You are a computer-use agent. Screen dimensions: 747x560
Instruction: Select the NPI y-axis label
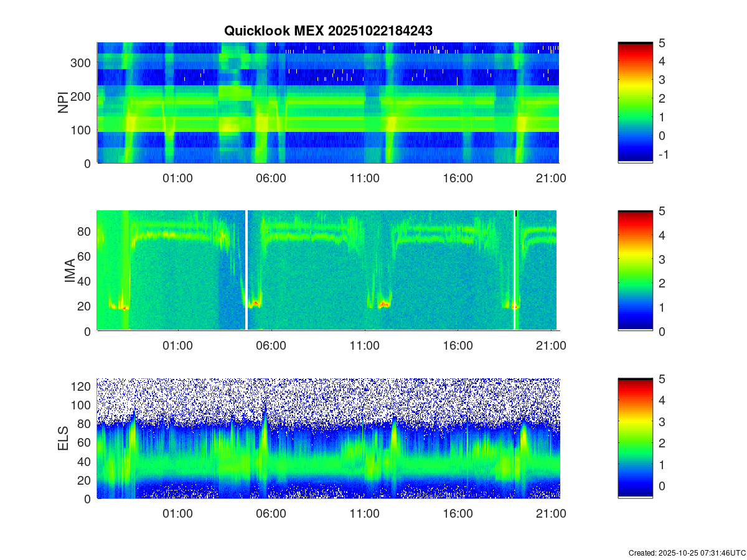63,103
